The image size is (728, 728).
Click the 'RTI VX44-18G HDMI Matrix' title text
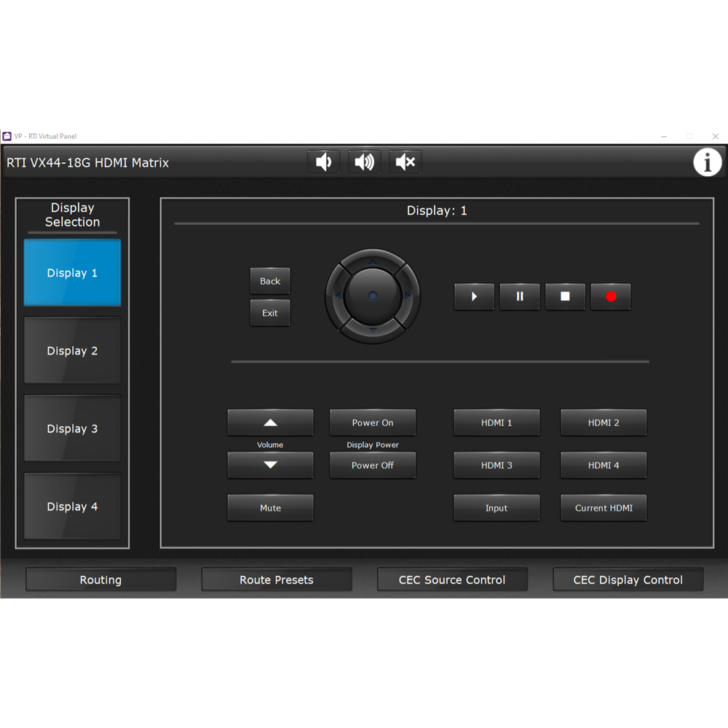point(87,163)
